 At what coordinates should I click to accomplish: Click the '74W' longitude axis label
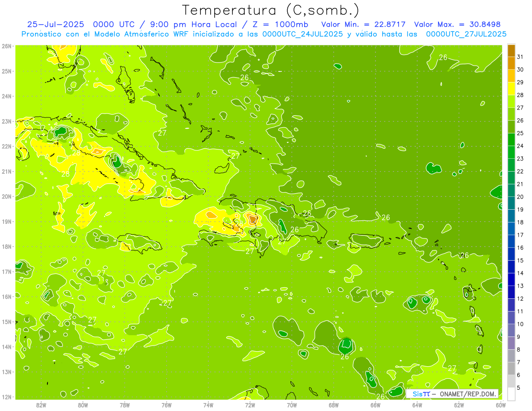tap(208, 405)
